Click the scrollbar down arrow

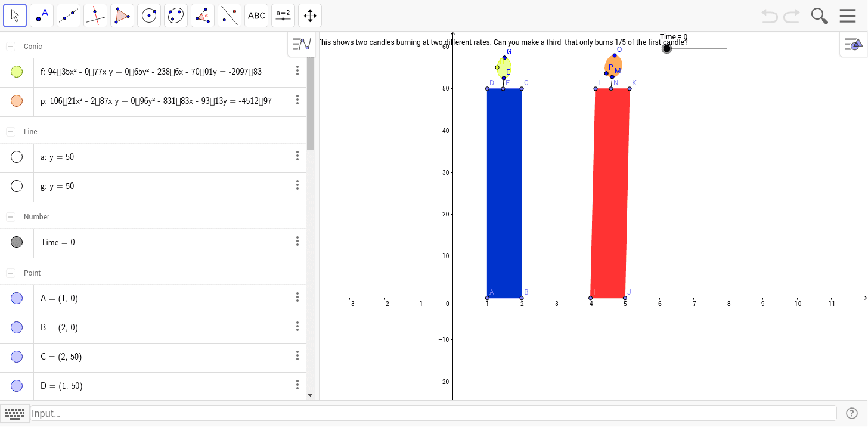(310, 395)
